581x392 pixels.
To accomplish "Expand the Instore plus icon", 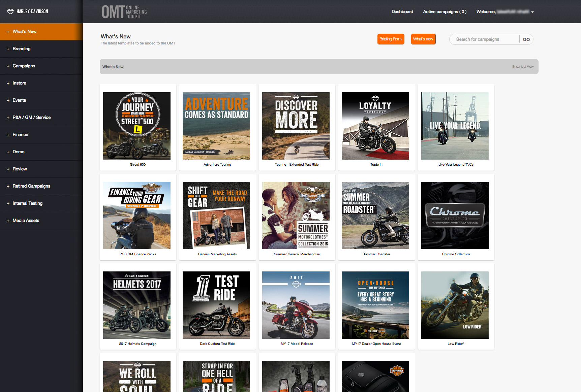I will [x=8, y=84].
